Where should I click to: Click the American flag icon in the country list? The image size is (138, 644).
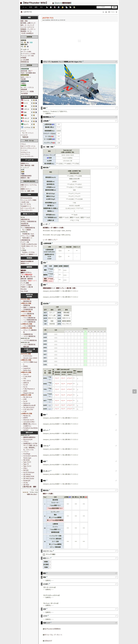click(x=22, y=100)
